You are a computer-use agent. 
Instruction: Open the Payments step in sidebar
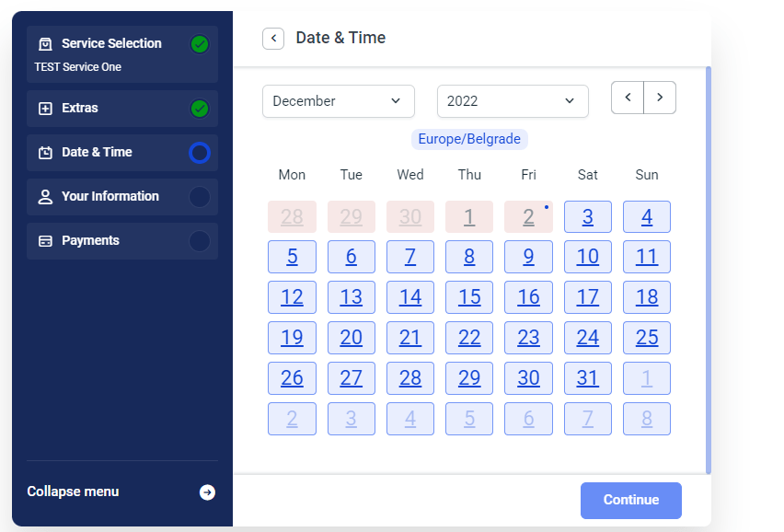coord(122,241)
